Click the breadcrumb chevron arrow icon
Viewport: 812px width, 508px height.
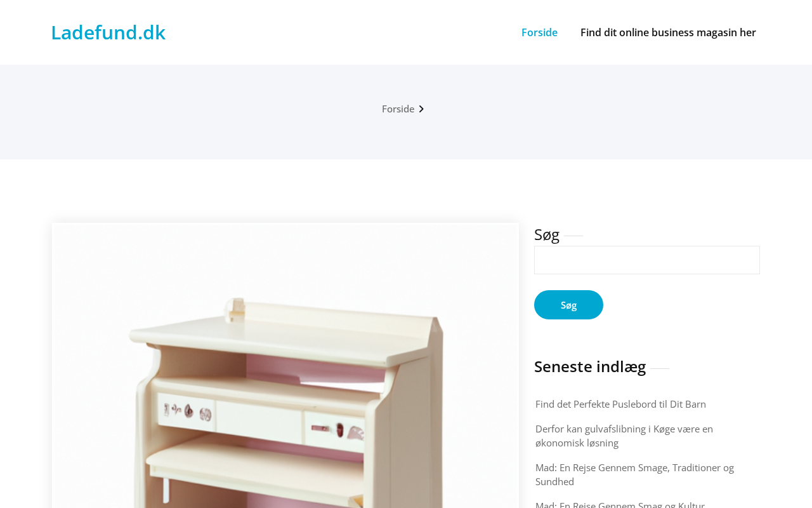pos(421,109)
